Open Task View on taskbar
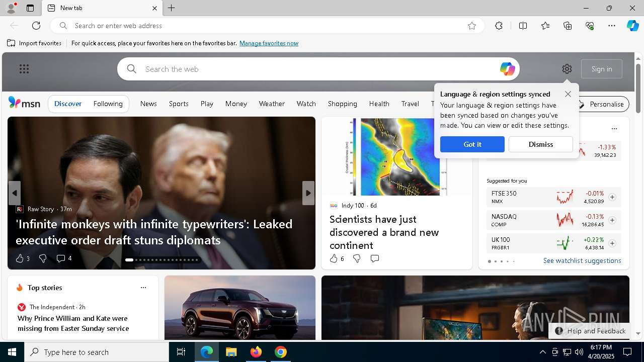 coord(181,352)
